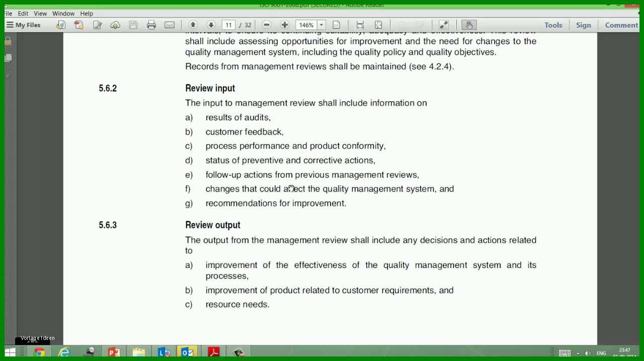
Task: Click text 'resource needs.'
Action: click(x=237, y=304)
